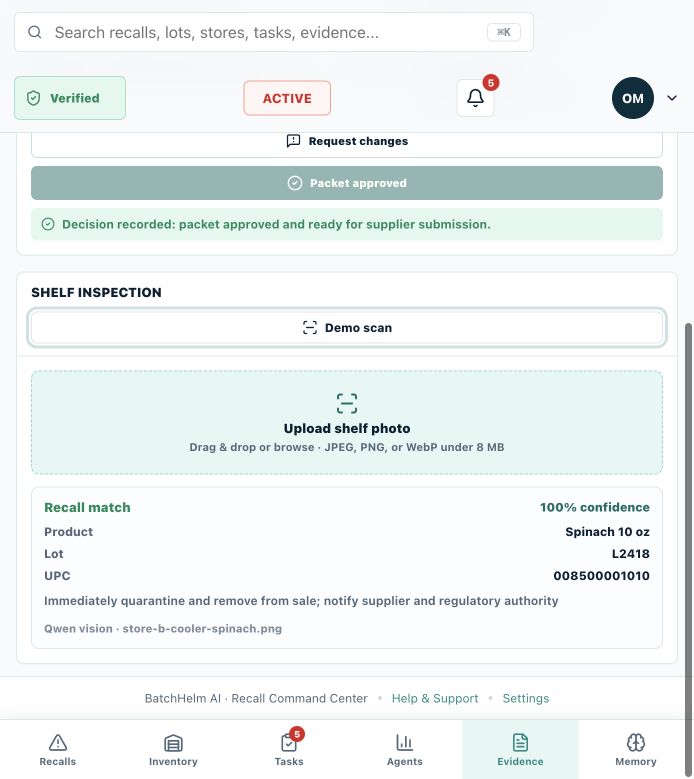Click Request changes button
Image resolution: width=694 pixels, height=779 pixels.
click(347, 141)
